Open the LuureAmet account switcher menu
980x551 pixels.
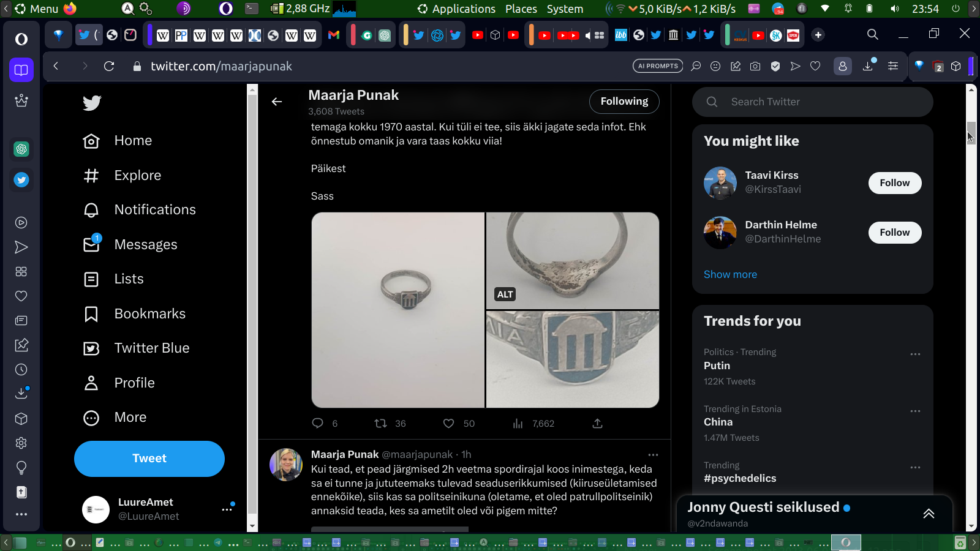pyautogui.click(x=227, y=509)
